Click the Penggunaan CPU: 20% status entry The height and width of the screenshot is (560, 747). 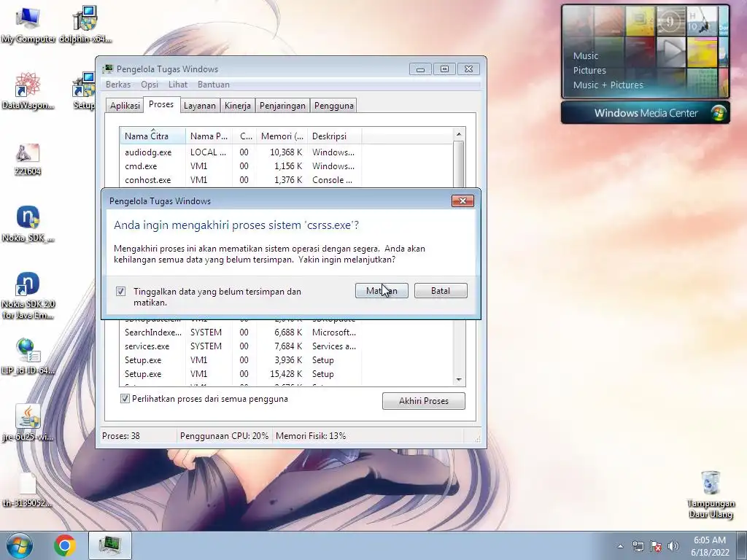tap(225, 436)
